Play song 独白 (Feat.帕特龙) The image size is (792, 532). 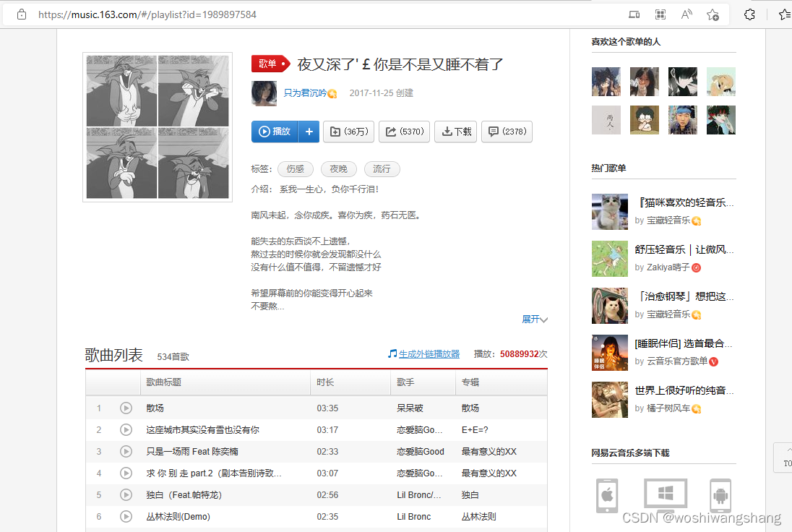(126, 495)
